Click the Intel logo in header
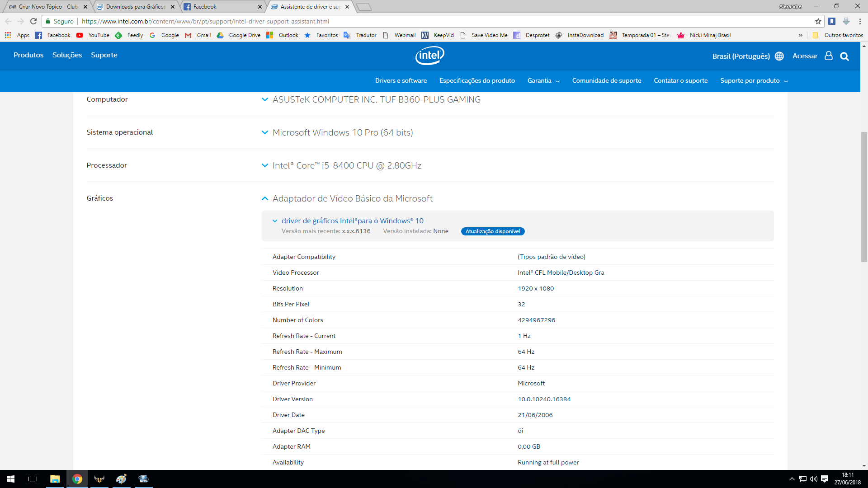 click(430, 56)
